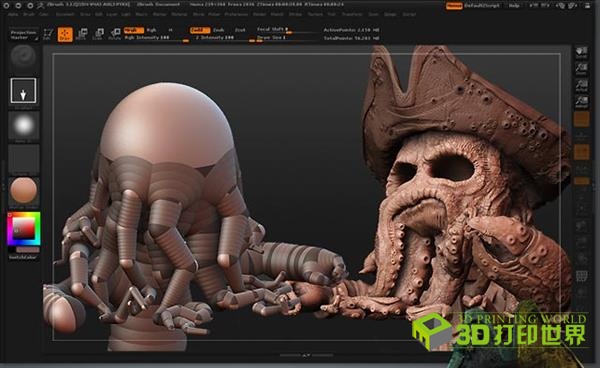Enable the Zadd sculpt mode
Image resolution: width=600 pixels, height=368 pixels.
point(200,30)
